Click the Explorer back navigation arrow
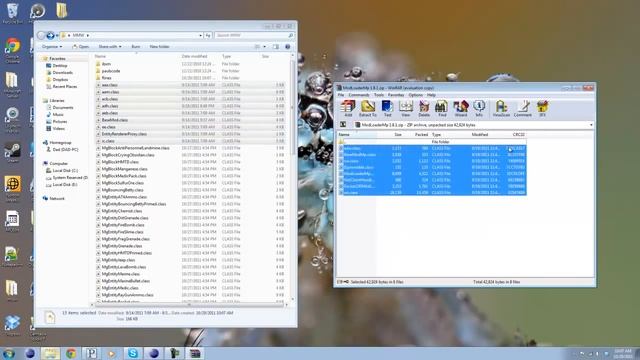 coord(41,36)
